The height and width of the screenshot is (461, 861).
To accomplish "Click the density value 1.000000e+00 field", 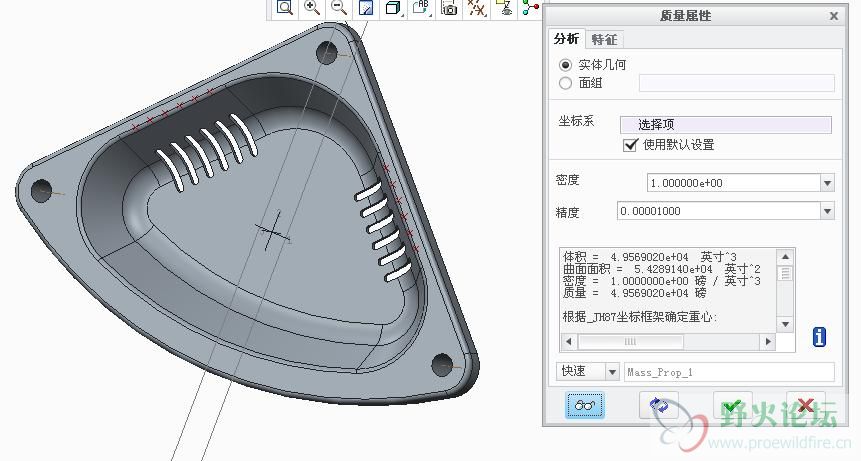I will tap(734, 183).
